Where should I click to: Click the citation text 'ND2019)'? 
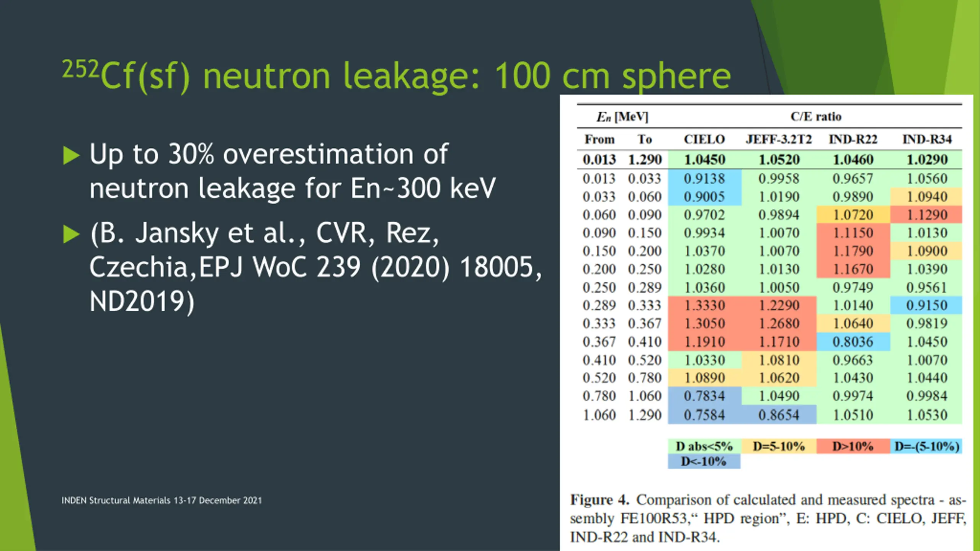pos(142,302)
